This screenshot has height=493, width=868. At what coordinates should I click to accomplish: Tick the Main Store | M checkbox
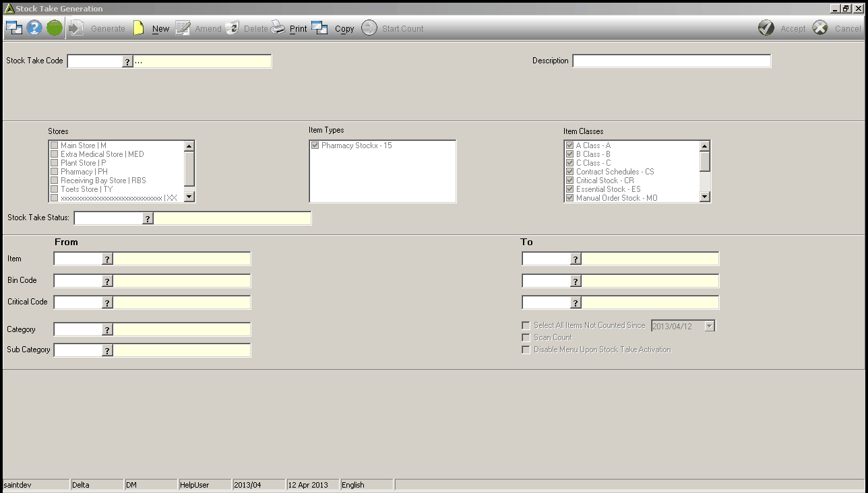click(54, 145)
